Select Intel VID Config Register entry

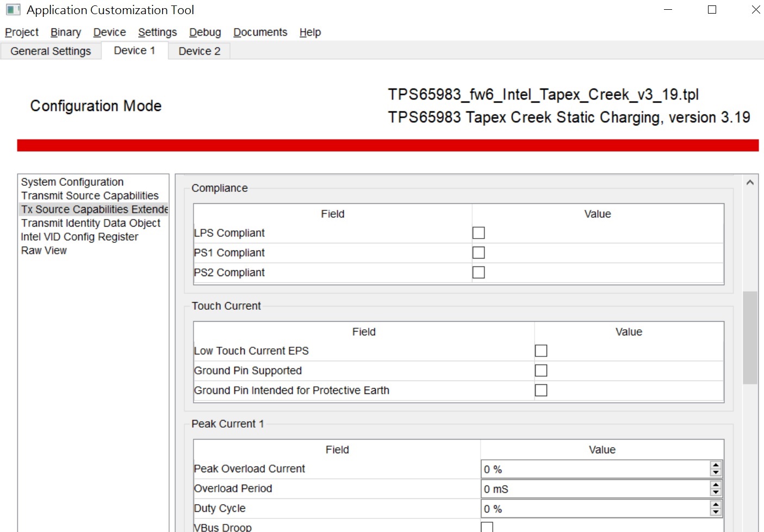tap(79, 237)
